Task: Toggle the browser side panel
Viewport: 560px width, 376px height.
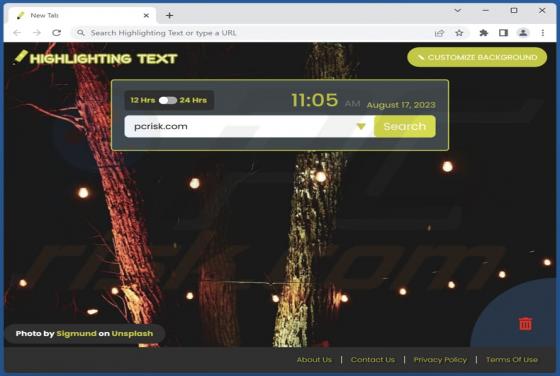Action: [x=503, y=33]
